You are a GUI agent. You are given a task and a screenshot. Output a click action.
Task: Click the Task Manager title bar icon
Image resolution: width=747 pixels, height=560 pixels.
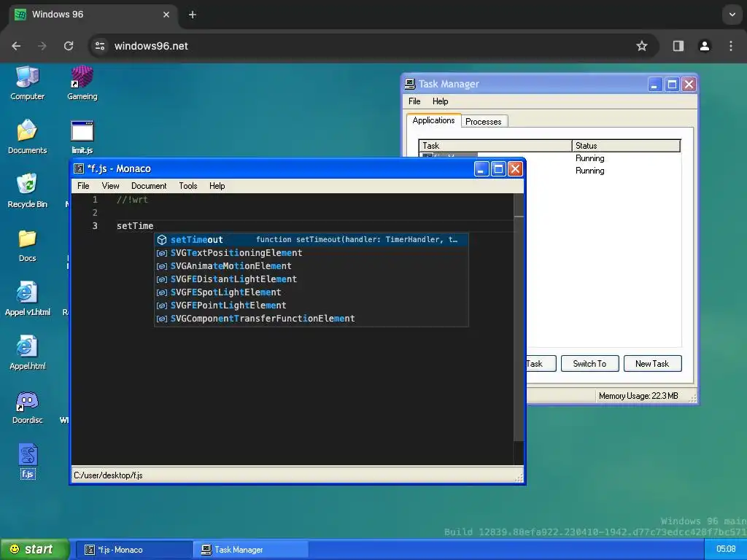point(410,85)
